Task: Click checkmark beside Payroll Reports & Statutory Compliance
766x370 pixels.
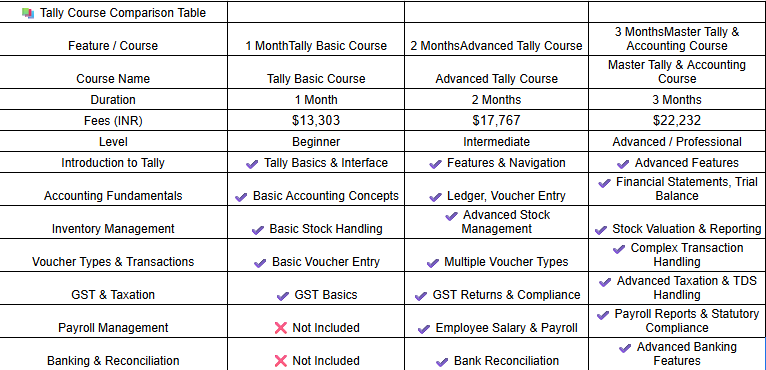Action: 603,315
